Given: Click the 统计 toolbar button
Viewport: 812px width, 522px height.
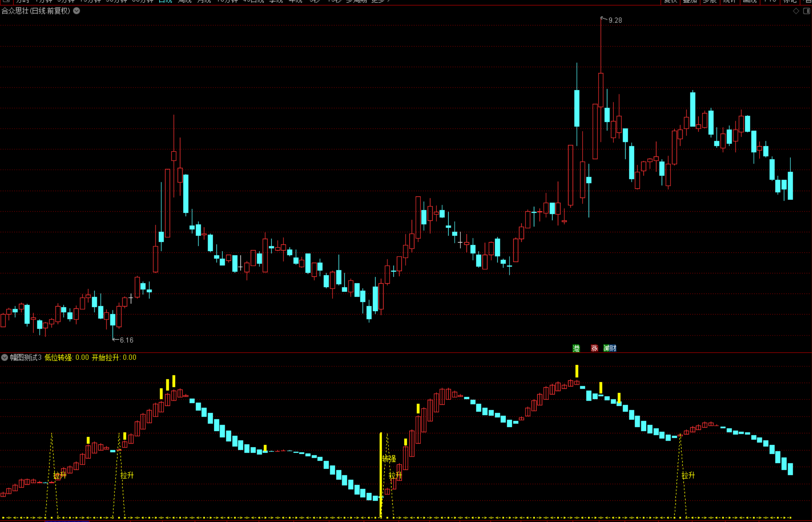Looking at the screenshot, I should tap(729, 1).
